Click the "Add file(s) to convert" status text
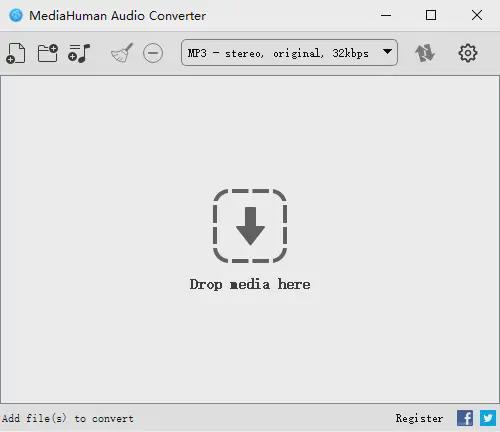Viewport: 500px width, 432px height. point(68,418)
